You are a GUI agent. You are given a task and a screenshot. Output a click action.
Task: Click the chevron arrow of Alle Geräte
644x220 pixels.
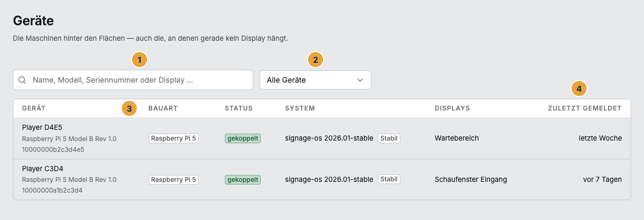pyautogui.click(x=360, y=80)
